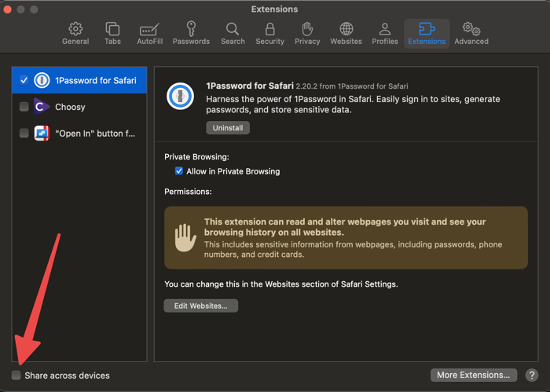The height and width of the screenshot is (392, 550).
Task: Disable the 1Password for Safari checkbox
Action: pos(24,80)
